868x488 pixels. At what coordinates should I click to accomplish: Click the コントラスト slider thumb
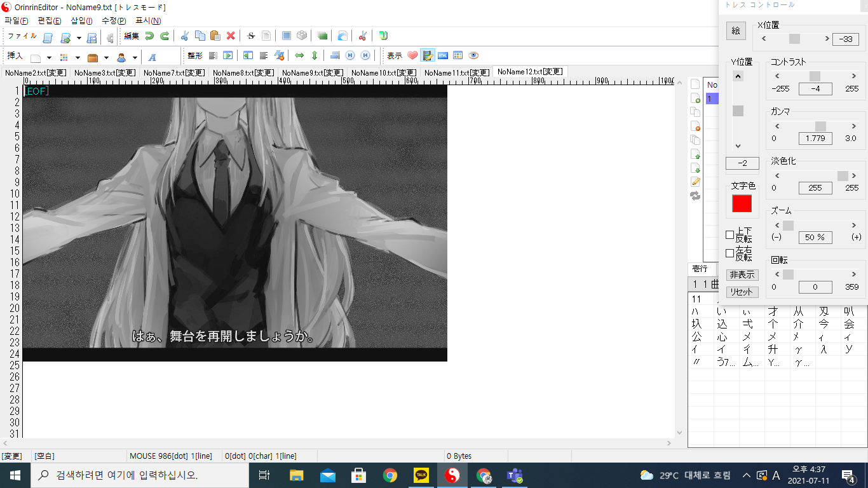click(814, 76)
